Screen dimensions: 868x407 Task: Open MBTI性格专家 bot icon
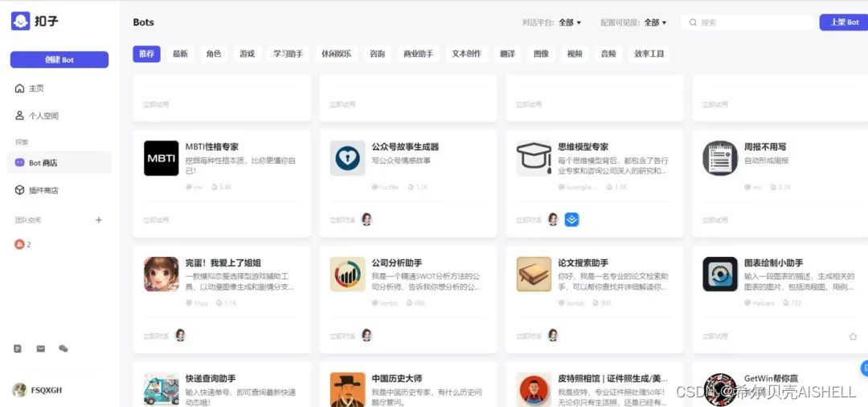tap(161, 158)
